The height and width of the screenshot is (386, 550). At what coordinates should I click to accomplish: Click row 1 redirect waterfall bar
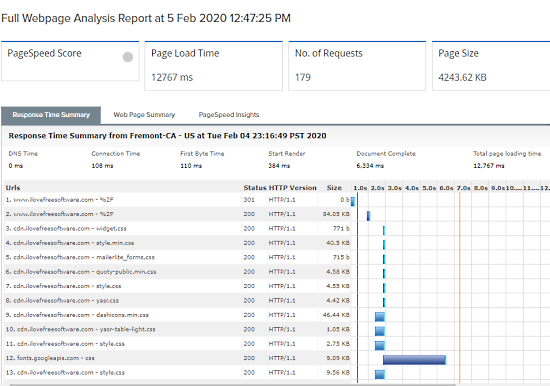353,201
